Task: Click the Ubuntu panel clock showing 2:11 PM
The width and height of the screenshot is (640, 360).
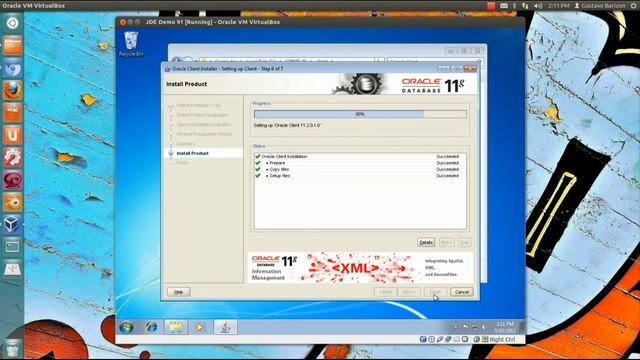Action: click(x=559, y=6)
